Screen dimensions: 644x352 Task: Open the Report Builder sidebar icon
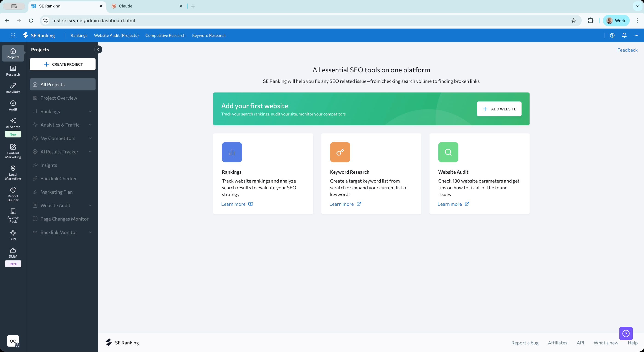[13, 194]
